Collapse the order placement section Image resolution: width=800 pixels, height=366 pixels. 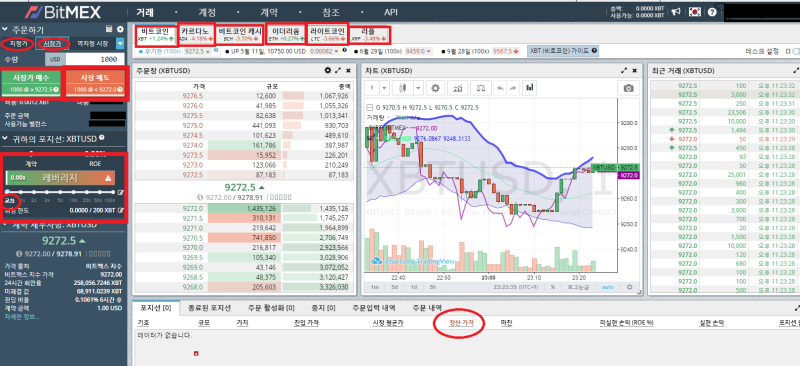tap(5, 30)
